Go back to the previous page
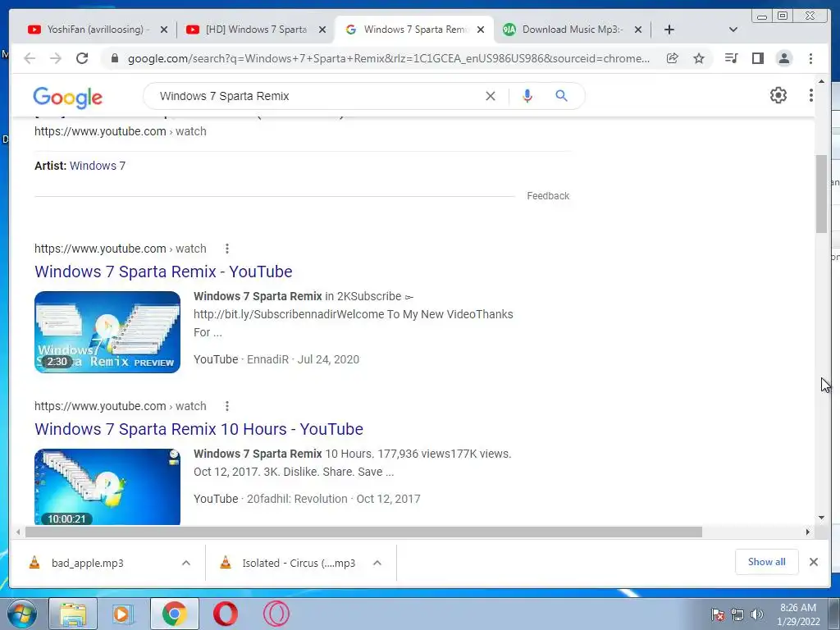840x630 pixels. point(30,58)
